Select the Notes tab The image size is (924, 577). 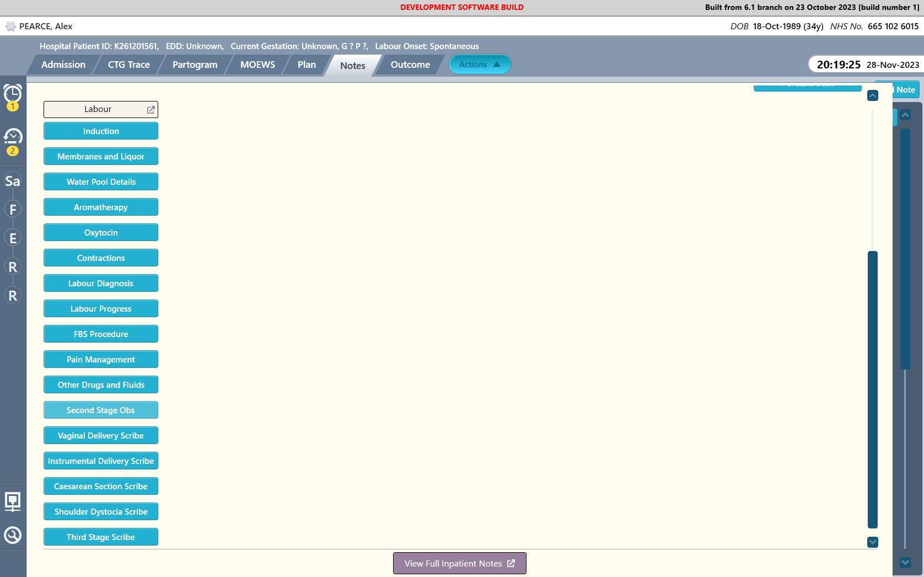353,66
